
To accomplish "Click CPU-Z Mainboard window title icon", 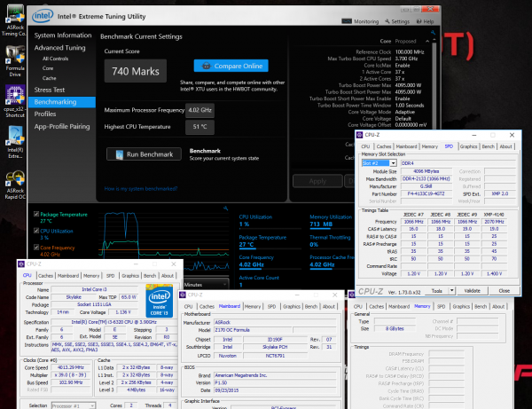I will 183,295.
